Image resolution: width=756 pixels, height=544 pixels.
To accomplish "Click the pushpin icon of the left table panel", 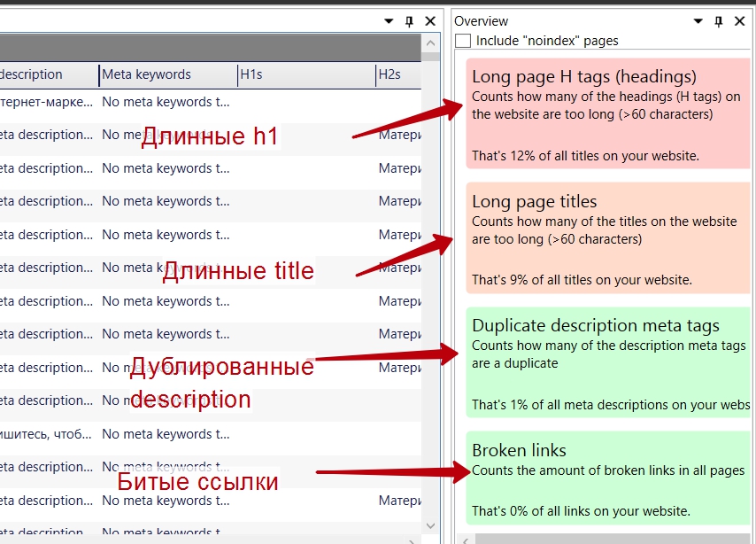I will [x=409, y=21].
